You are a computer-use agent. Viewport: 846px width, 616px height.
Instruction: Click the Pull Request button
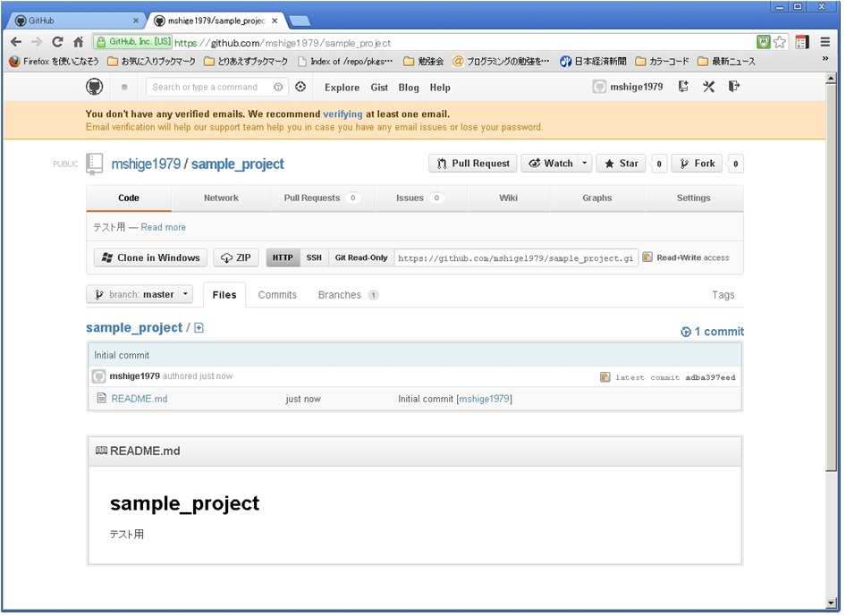tap(473, 164)
